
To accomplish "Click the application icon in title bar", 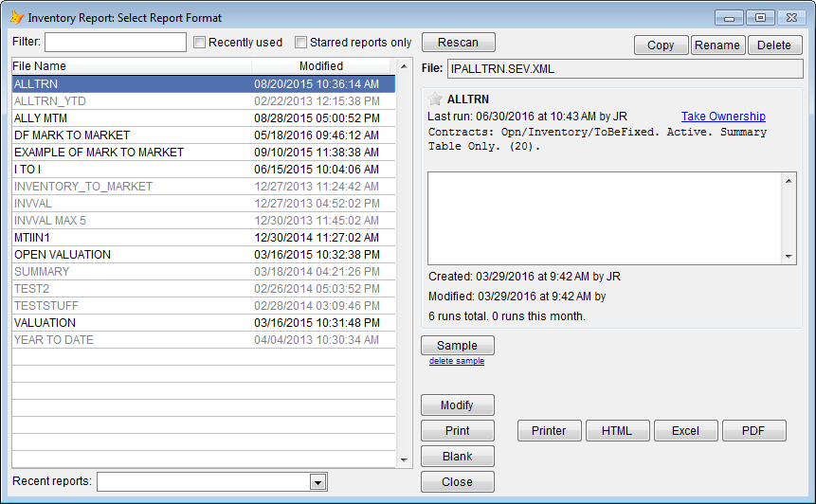I will point(17,17).
